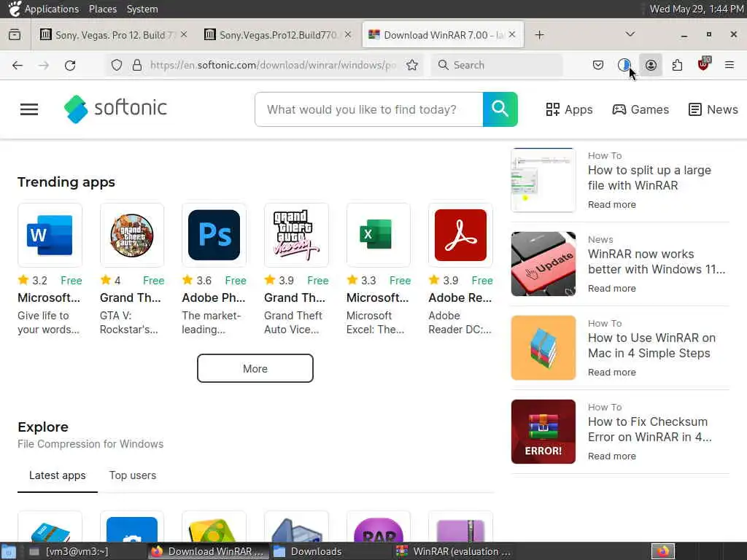Click Read more under checksum error article
The image size is (747, 560).
612,456
